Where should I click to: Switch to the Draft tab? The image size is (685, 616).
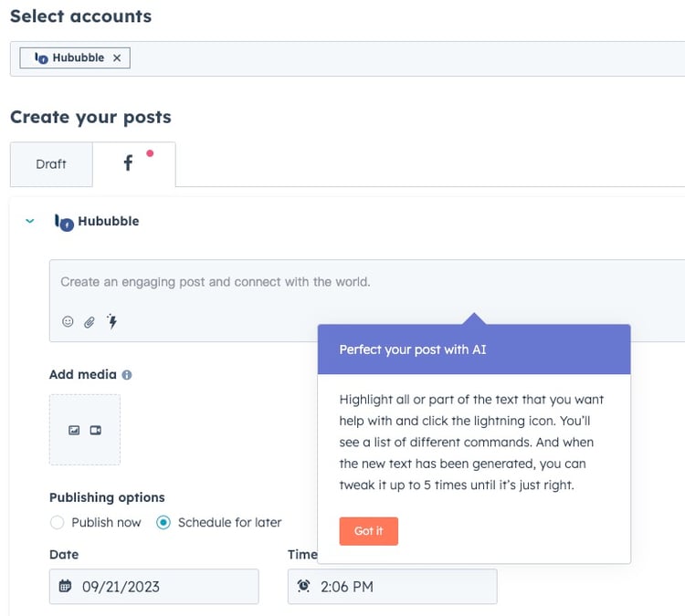(51, 164)
